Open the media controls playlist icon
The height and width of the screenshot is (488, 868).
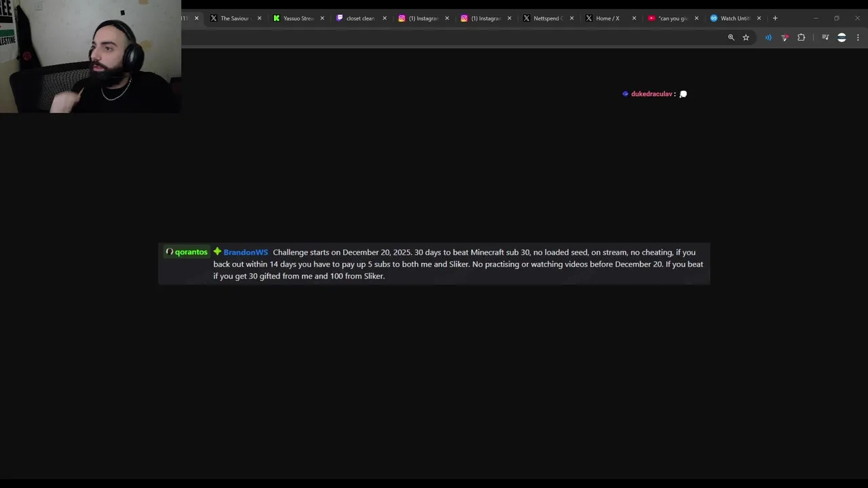[825, 37]
